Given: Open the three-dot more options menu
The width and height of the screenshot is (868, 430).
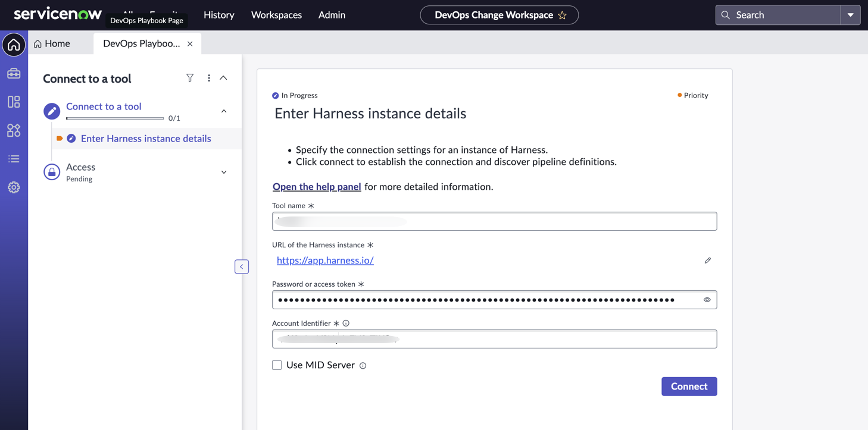Looking at the screenshot, I should 209,78.
